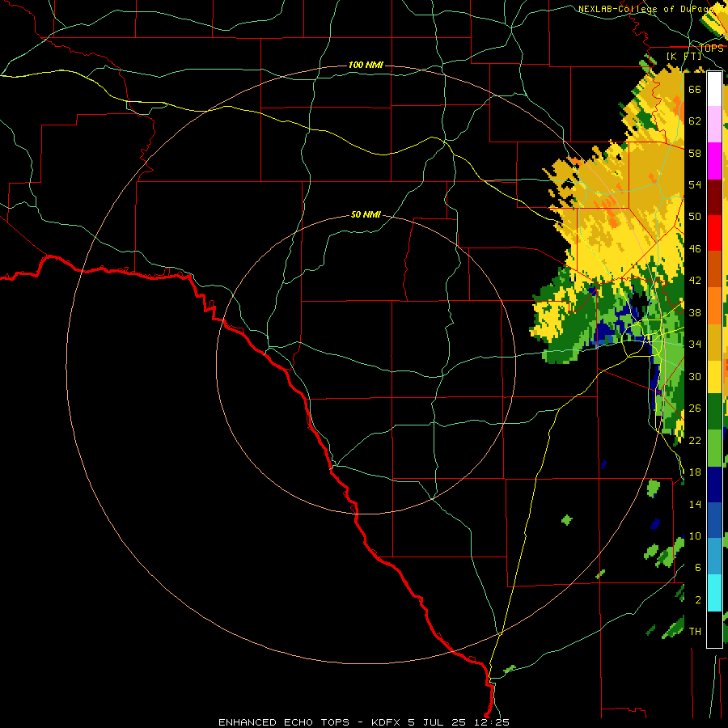Click the TH legend threshold label
Screen dimensions: 728x728
[x=695, y=632]
